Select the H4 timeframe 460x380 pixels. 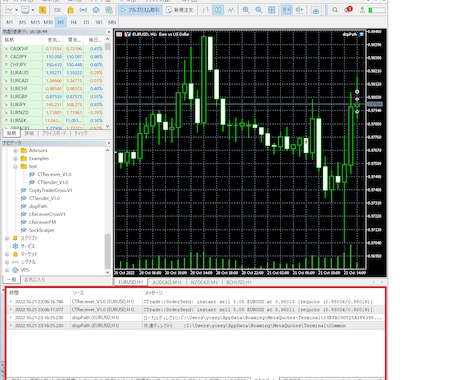(x=74, y=22)
